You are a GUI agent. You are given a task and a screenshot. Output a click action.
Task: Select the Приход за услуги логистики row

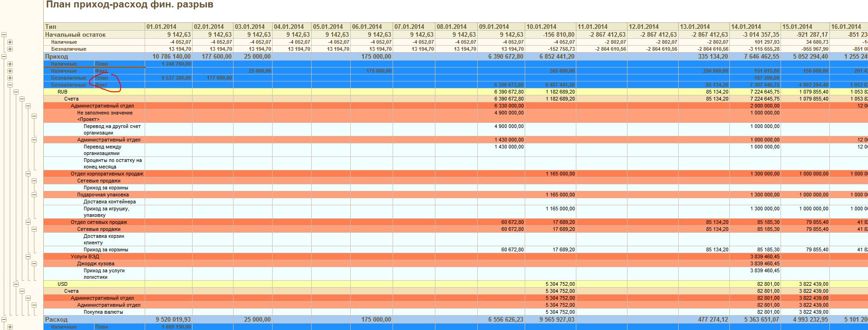tap(104, 274)
